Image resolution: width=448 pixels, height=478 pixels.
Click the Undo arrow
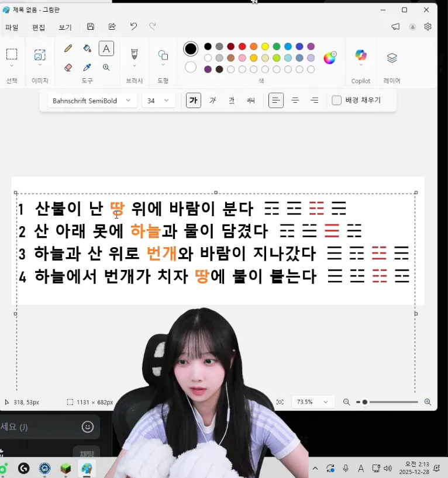pos(133,26)
